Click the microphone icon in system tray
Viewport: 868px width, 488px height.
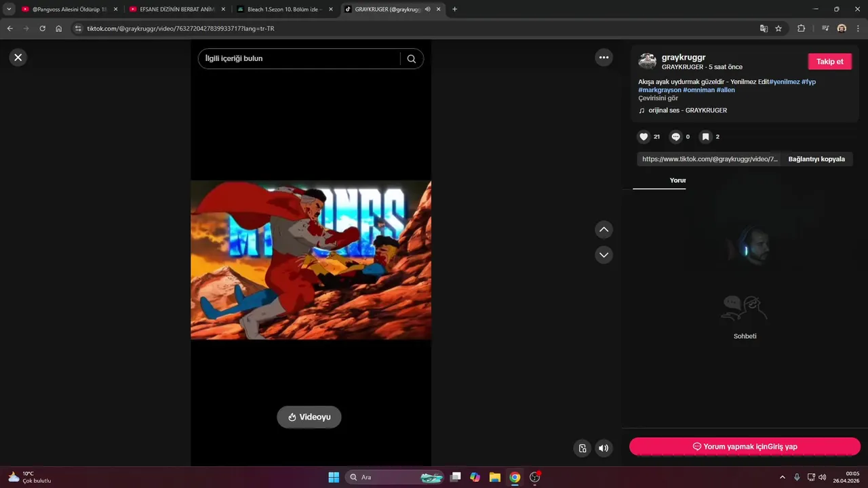(x=797, y=477)
